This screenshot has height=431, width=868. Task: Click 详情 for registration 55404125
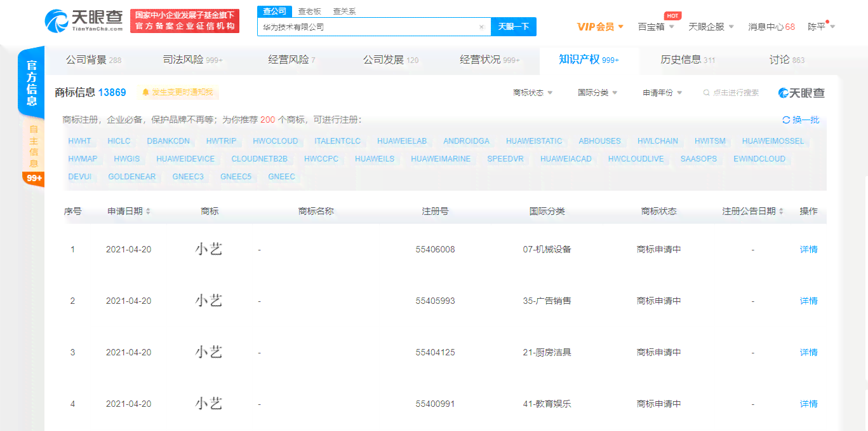click(808, 352)
